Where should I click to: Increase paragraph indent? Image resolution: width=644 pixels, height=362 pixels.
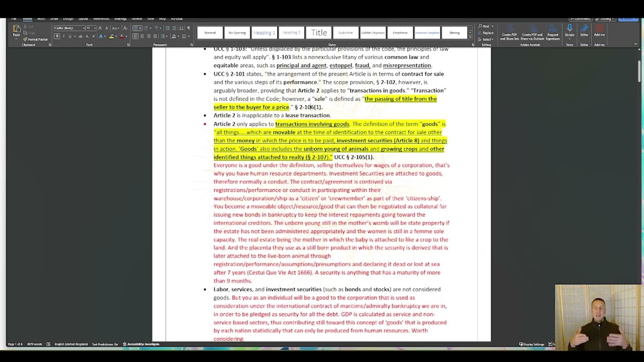[x=174, y=28]
